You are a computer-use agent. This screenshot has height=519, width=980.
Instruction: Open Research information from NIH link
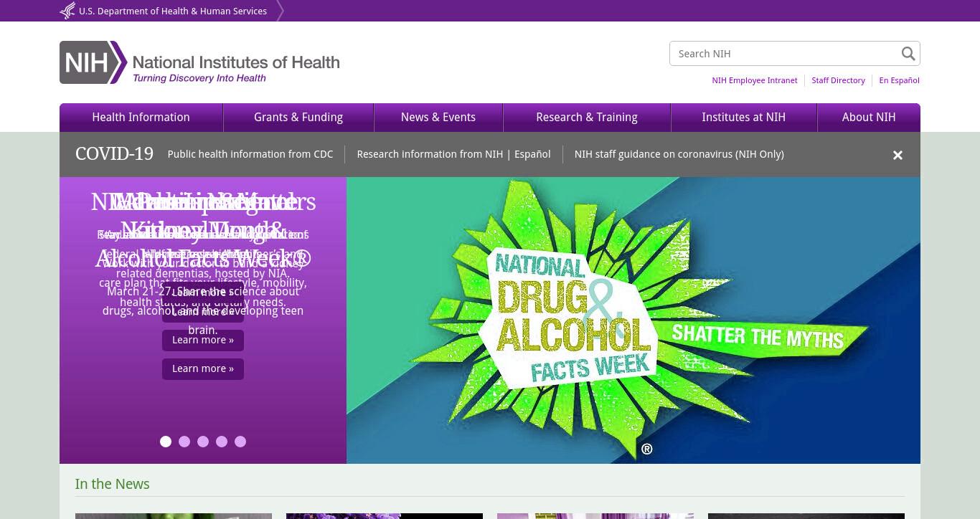[430, 154]
